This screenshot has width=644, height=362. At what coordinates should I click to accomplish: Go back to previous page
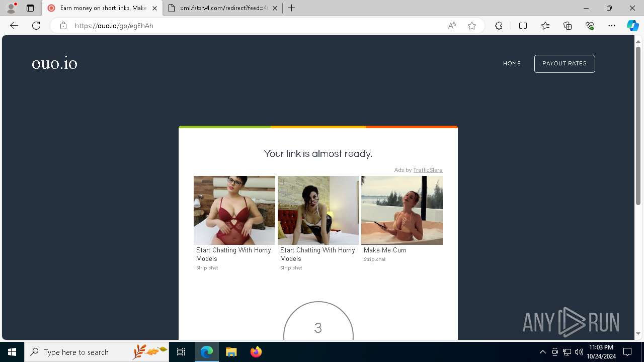pyautogui.click(x=14, y=26)
